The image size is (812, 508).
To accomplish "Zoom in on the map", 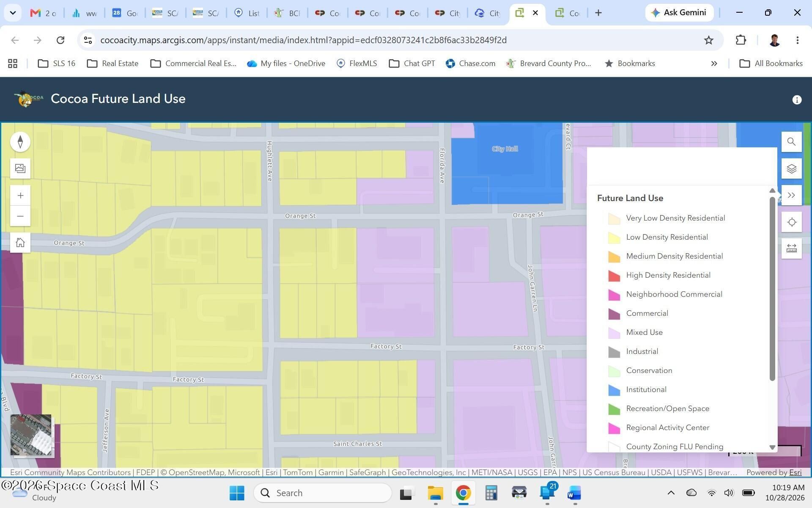I will pyautogui.click(x=20, y=196).
